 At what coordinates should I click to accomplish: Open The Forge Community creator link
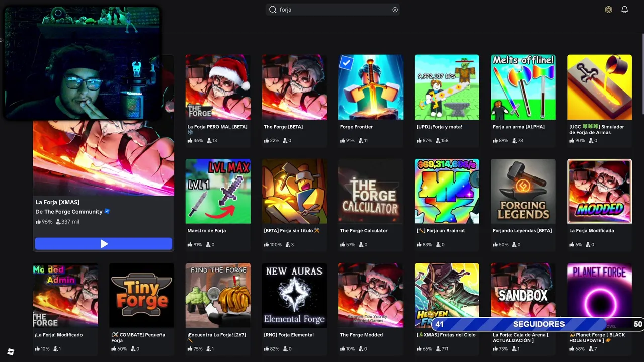pyautogui.click(x=73, y=212)
